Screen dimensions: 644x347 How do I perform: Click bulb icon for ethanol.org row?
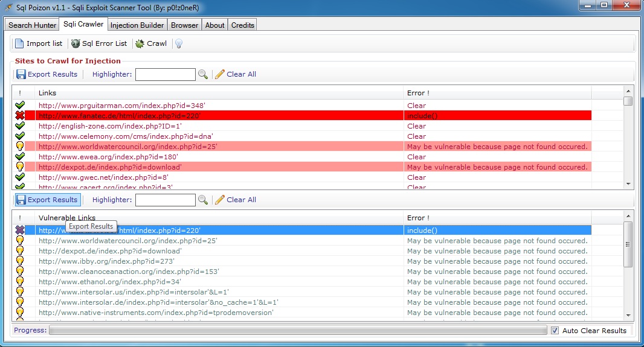[20, 281]
